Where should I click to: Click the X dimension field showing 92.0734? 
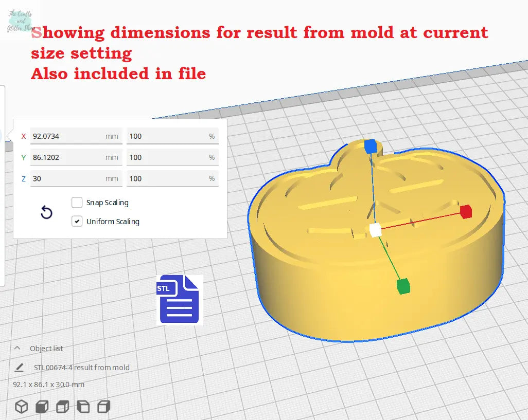point(67,136)
